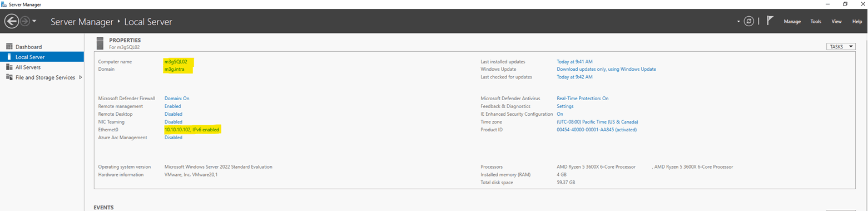This screenshot has width=868, height=211.
Task: Click the back navigation arrow
Action: pos(11,21)
